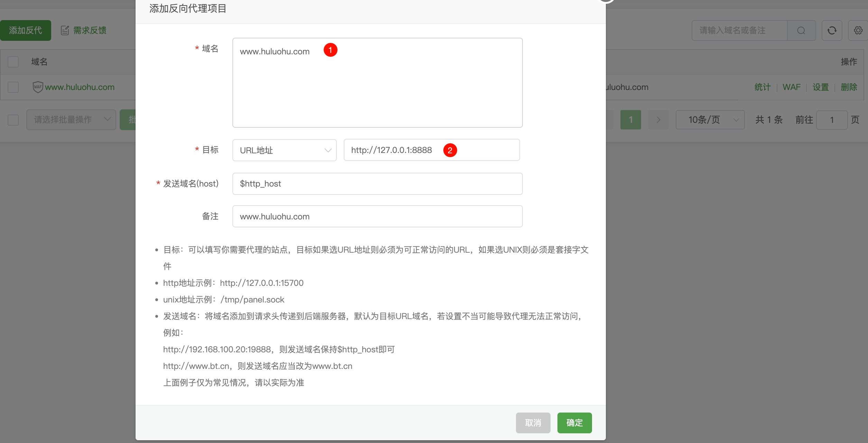Click the target URL input http://127.0.0.1:8888

point(432,150)
